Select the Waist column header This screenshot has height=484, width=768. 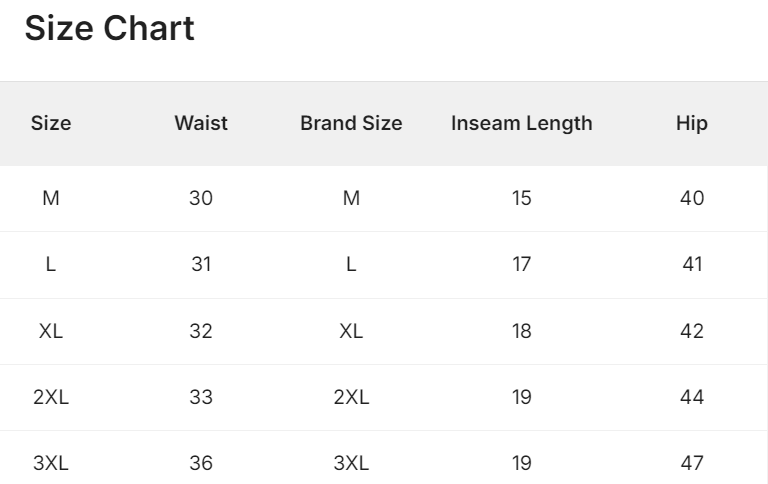click(x=201, y=123)
